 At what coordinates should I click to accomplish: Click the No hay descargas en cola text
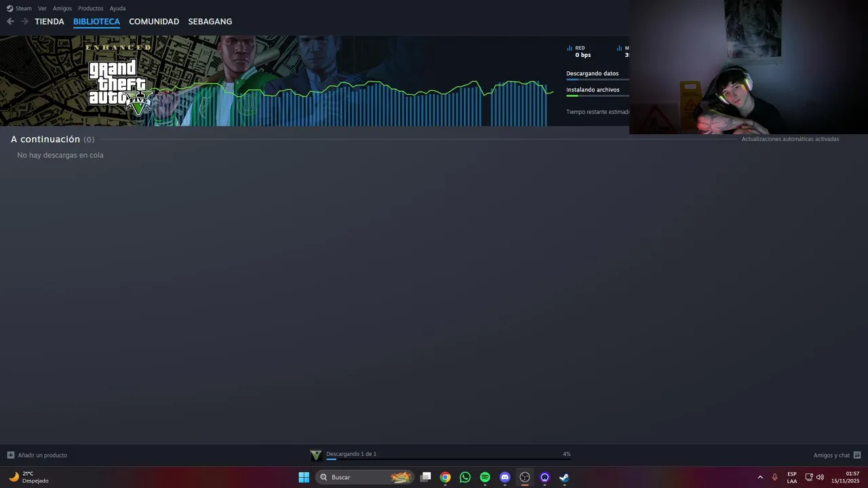[x=60, y=155]
